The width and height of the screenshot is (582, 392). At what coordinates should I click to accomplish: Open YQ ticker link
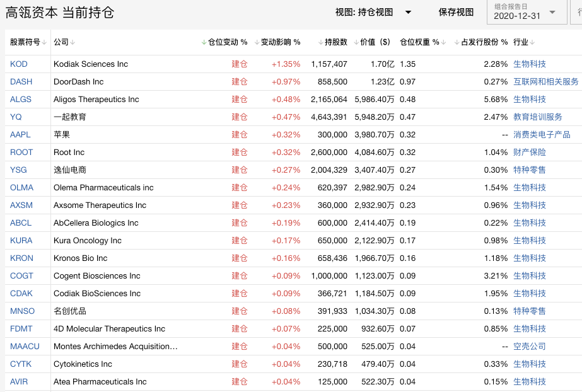(16, 117)
